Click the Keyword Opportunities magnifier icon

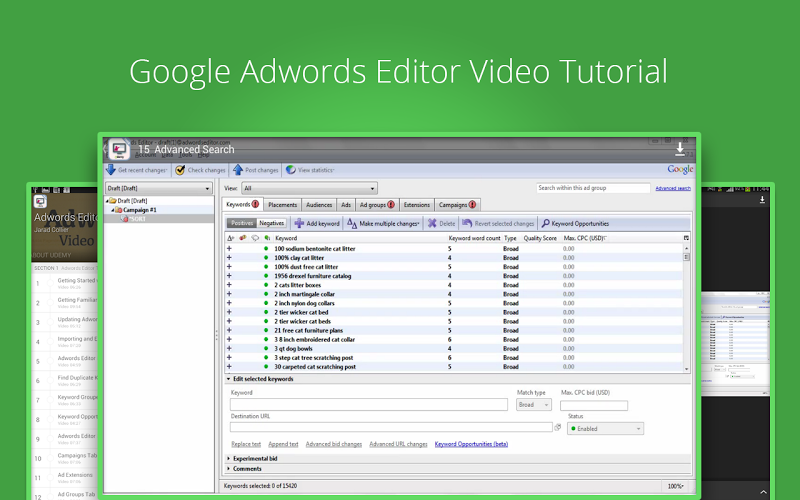tap(545, 223)
